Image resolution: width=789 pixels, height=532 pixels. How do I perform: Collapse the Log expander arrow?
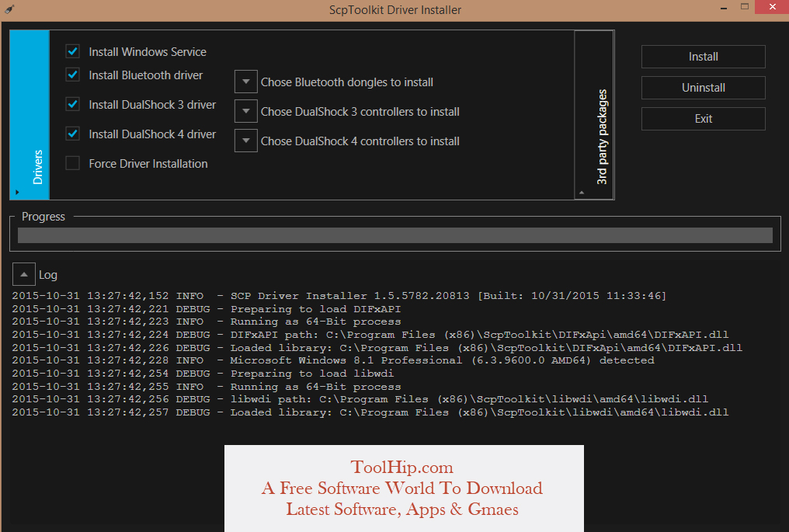[x=23, y=274]
